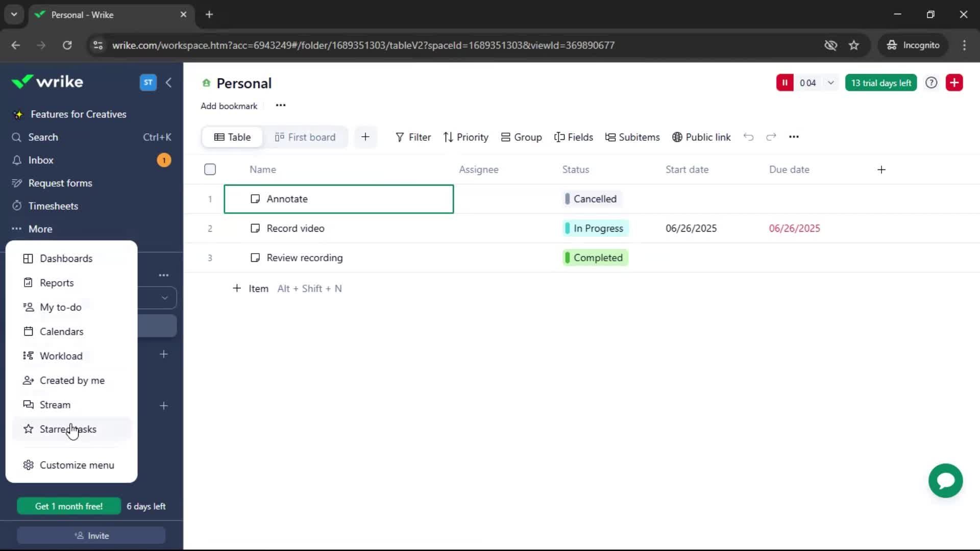980x551 pixels.
Task: Pause the running timer
Action: [x=785, y=83]
